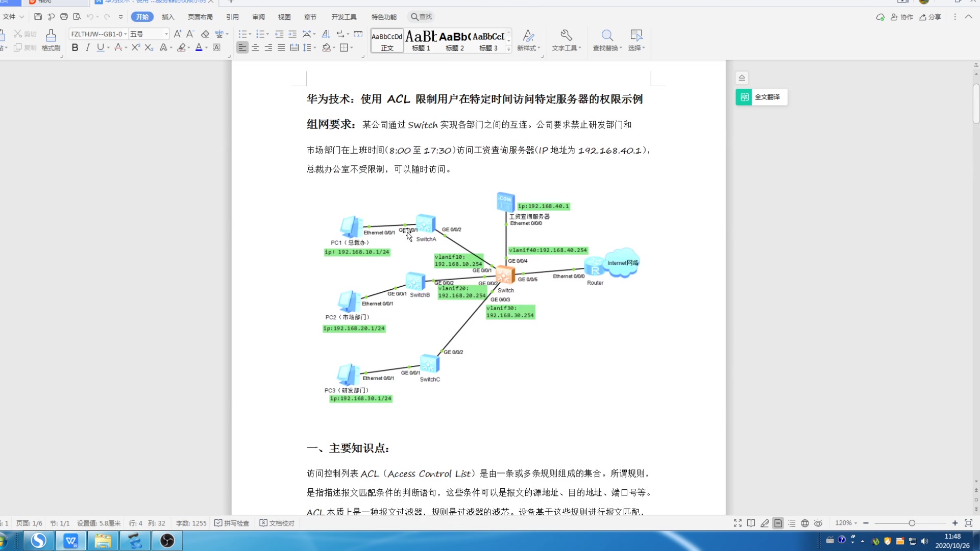980x551 pixels.
Task: Toggle Align Right paragraph alignment
Action: [268, 47]
